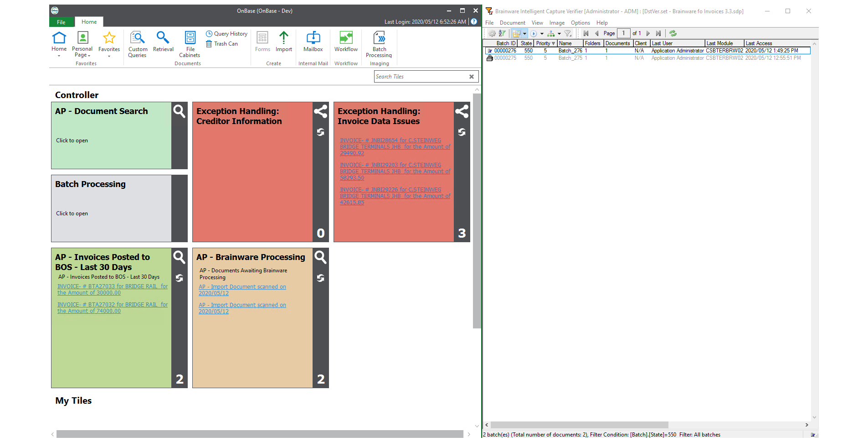Open Workflow from the ribbon

[346, 42]
